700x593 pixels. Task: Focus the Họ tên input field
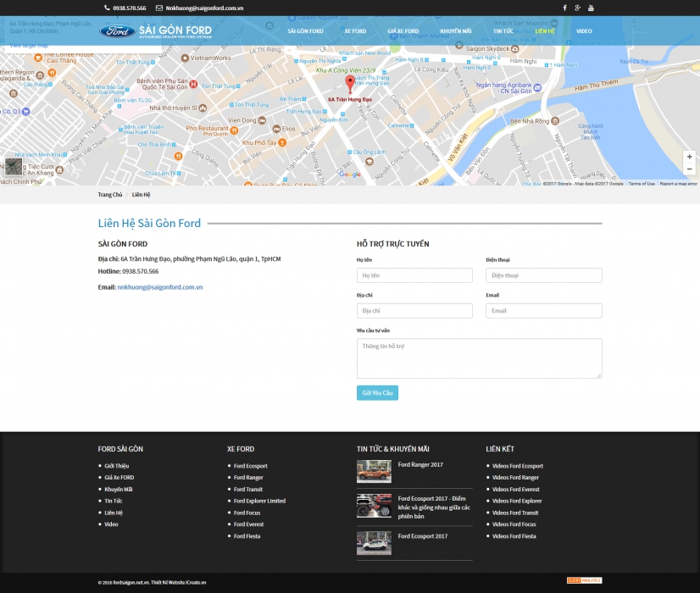click(414, 275)
